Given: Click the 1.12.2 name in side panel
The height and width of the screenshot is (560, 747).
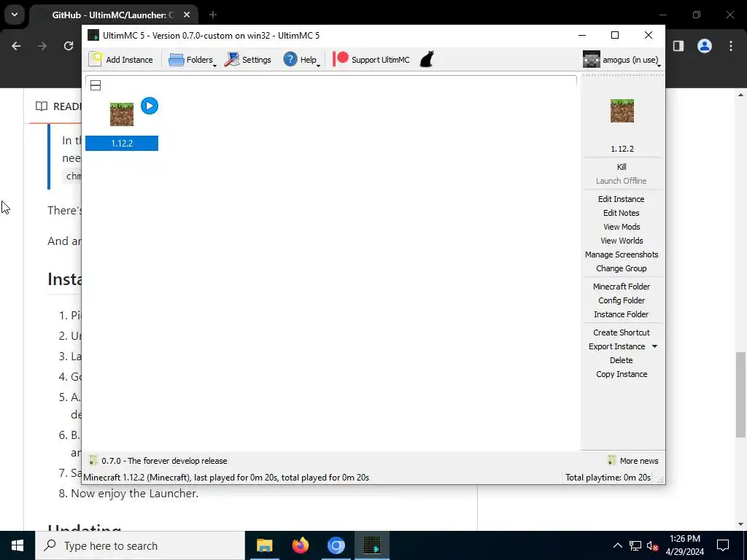Looking at the screenshot, I should pos(622,149).
